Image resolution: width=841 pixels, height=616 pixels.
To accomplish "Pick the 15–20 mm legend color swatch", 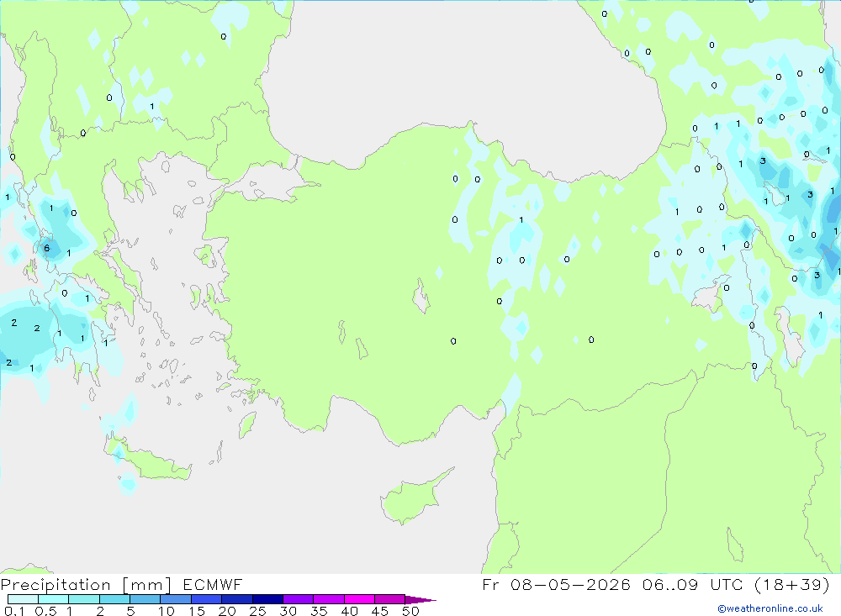I will (x=206, y=599).
